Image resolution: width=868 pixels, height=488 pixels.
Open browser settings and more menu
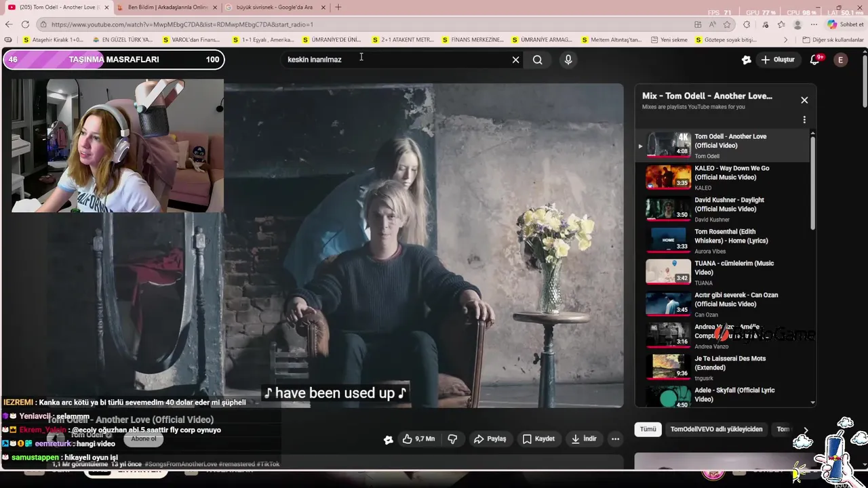pyautogui.click(x=814, y=24)
